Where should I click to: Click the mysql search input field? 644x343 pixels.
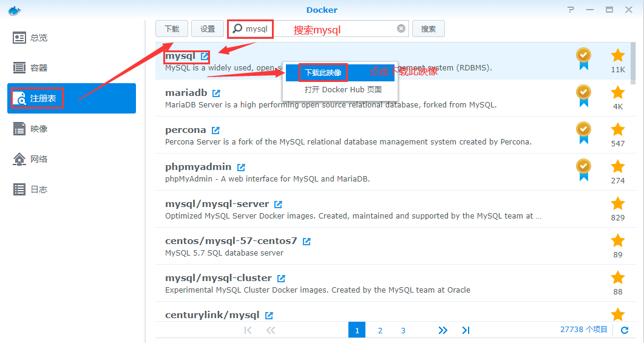328,29
